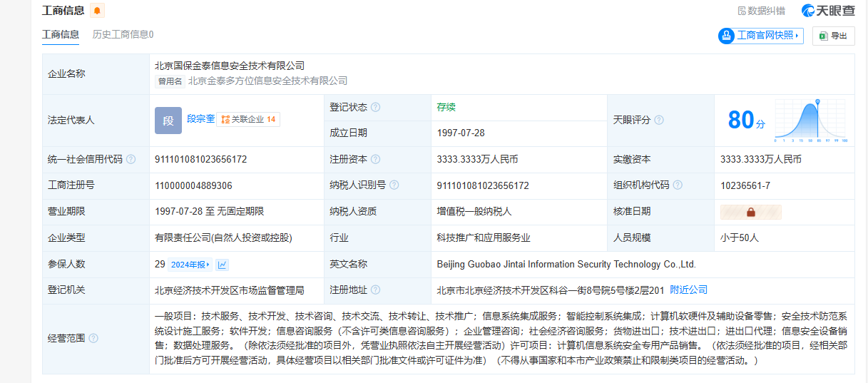Click the 数据纠错 data correction link
Viewport: 868px width, 383px height.
[761, 11]
